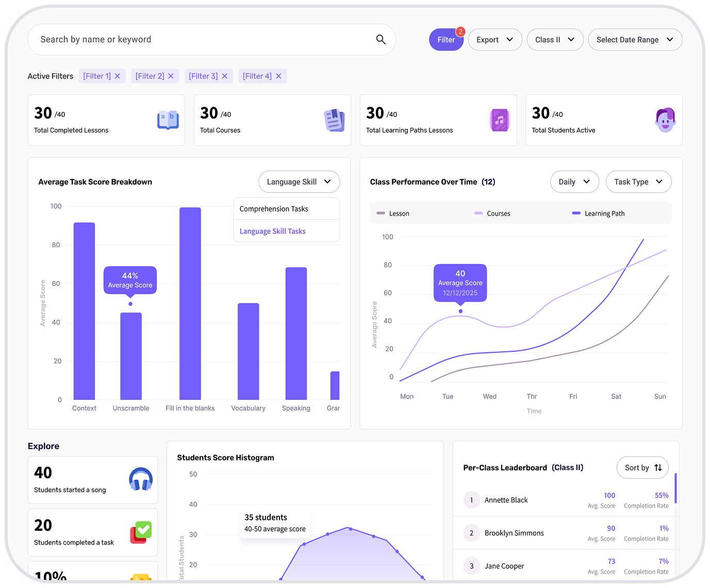Click the magnifying glass search icon
710x588 pixels.
381,40
